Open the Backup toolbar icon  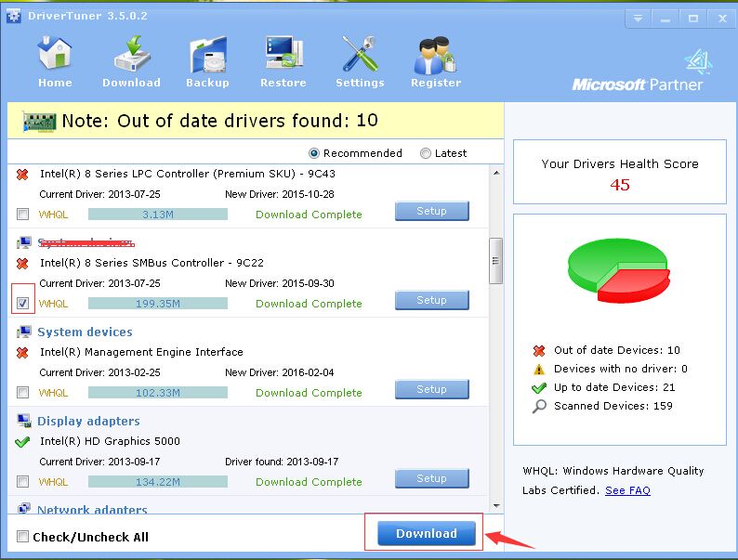point(207,61)
